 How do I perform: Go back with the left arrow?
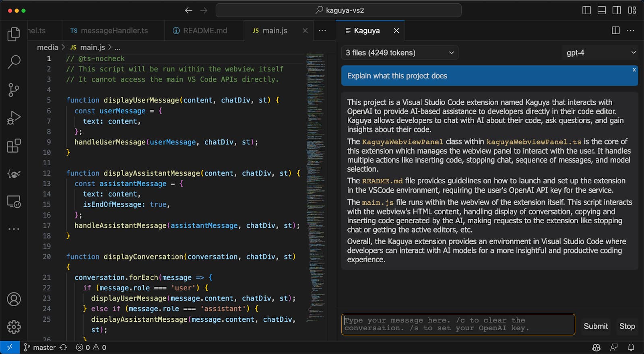pos(188,10)
